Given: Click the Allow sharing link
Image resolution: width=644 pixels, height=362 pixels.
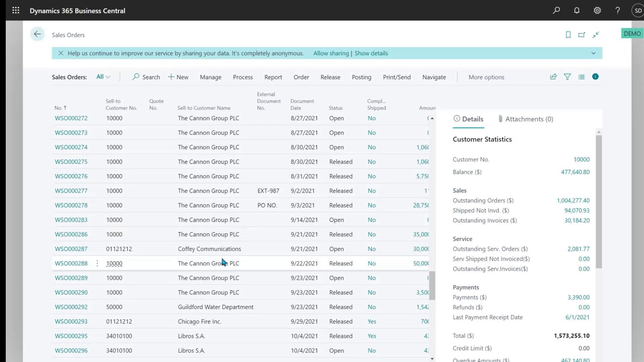Looking at the screenshot, I should click(x=331, y=53).
